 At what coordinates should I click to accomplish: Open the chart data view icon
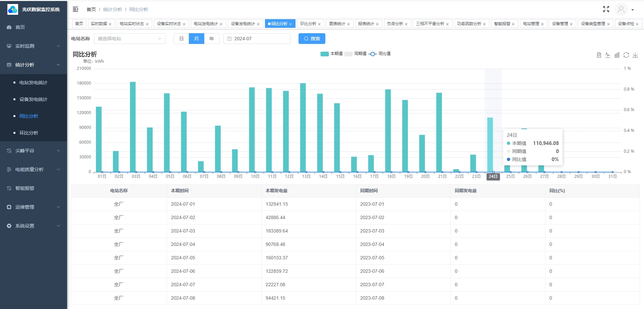coord(599,55)
